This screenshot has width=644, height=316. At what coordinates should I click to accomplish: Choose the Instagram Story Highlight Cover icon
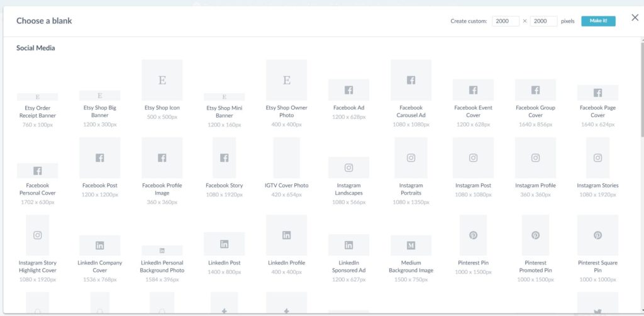pos(37,235)
